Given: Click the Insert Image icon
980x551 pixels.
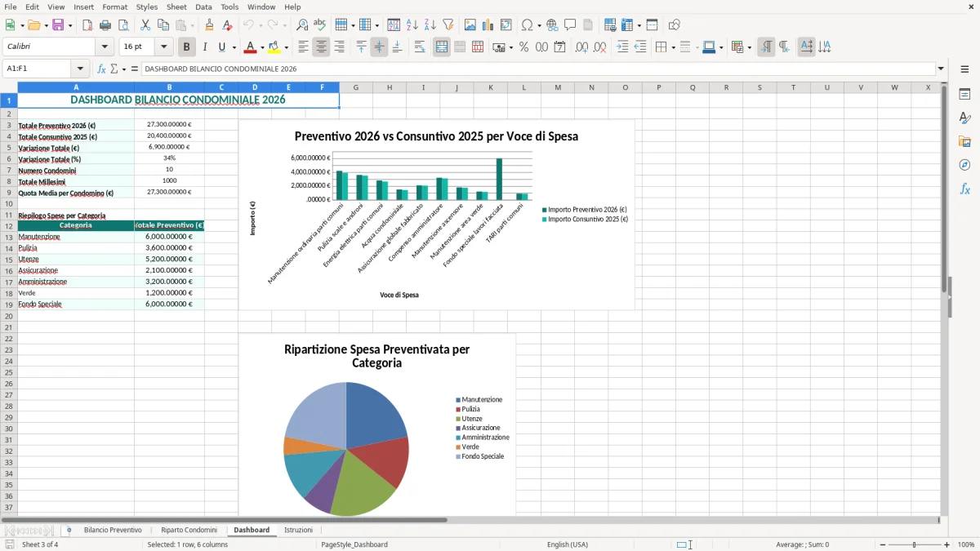Looking at the screenshot, I should tap(470, 25).
